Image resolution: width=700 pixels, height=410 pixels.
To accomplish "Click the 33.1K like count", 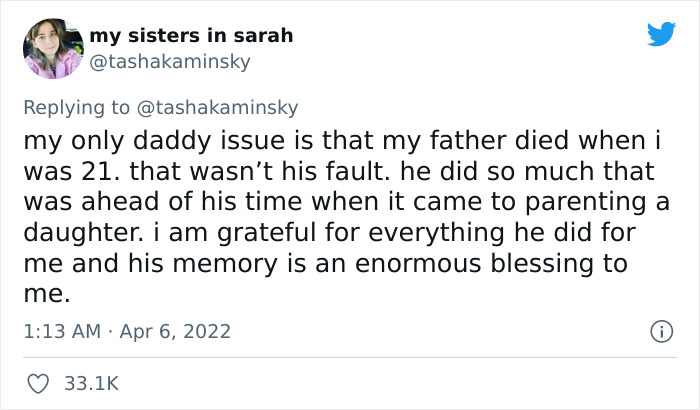I will [x=91, y=383].
